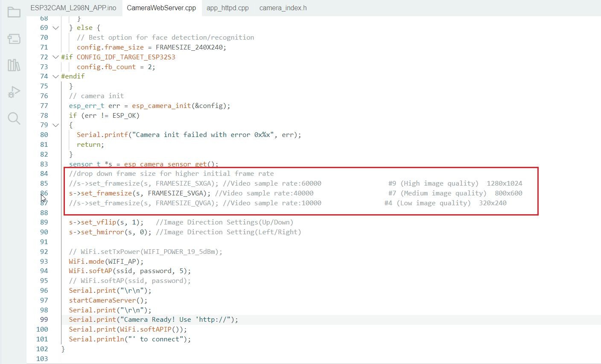Viewport: 601px width, 364px height.
Task: Open the Search magnifier icon in sidebar
Action: pyautogui.click(x=14, y=118)
